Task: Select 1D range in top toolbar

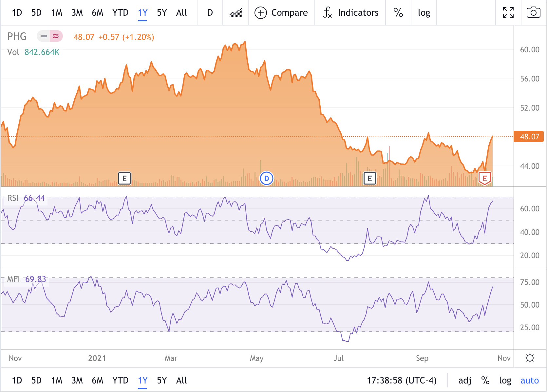Action: click(17, 13)
